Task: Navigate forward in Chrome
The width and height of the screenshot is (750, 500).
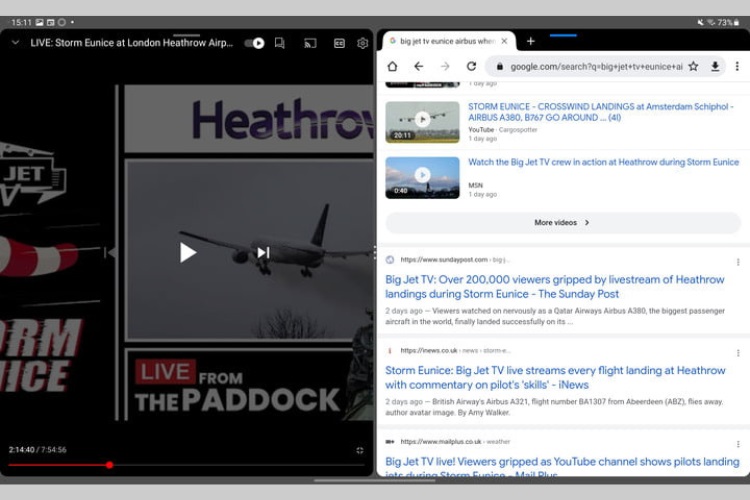Action: [x=445, y=66]
